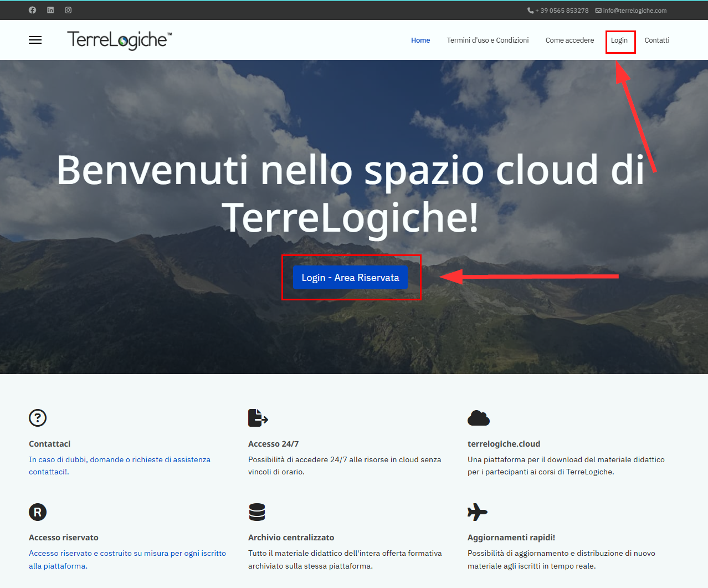
Task: Click the 'Una piattaforma per il download' description
Action: coord(566,466)
